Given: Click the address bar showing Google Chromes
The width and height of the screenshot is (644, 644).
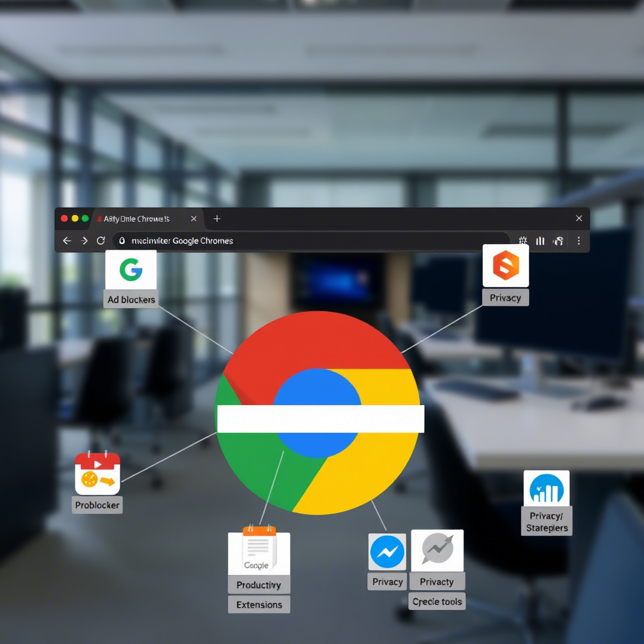Looking at the screenshot, I should pos(311,241).
